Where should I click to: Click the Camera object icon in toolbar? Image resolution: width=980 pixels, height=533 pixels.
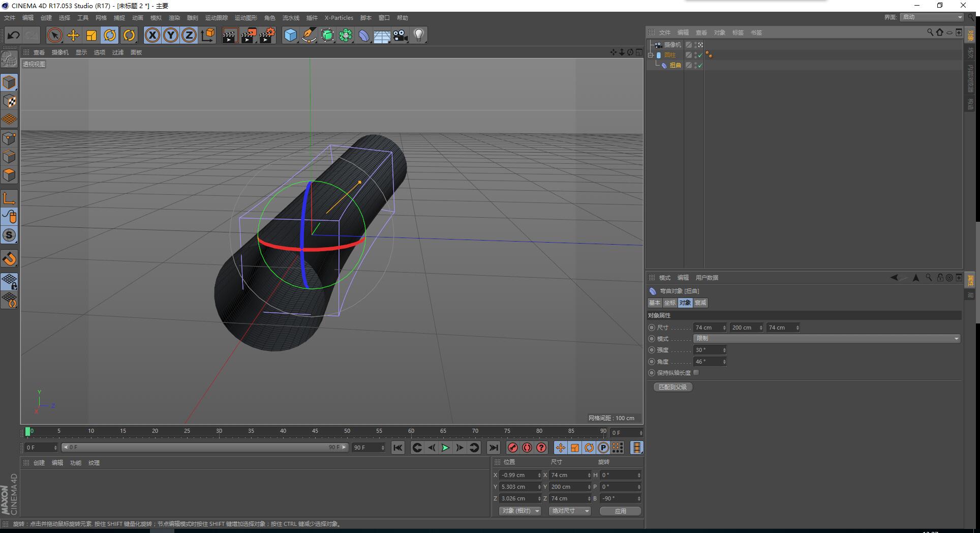[x=401, y=35]
